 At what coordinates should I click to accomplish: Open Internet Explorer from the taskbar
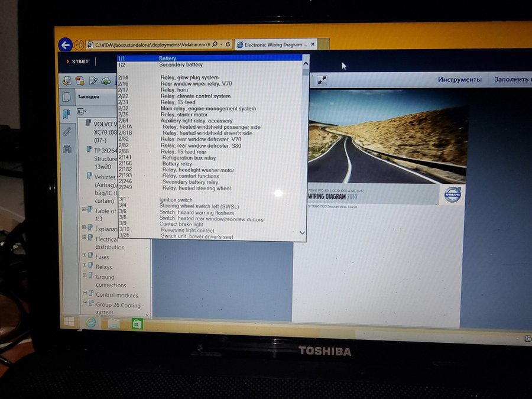point(91,323)
